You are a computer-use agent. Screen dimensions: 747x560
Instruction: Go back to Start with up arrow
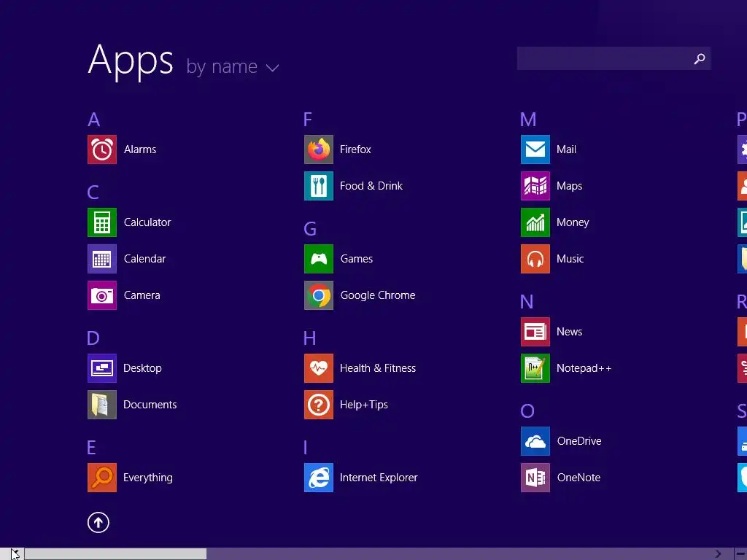click(98, 522)
